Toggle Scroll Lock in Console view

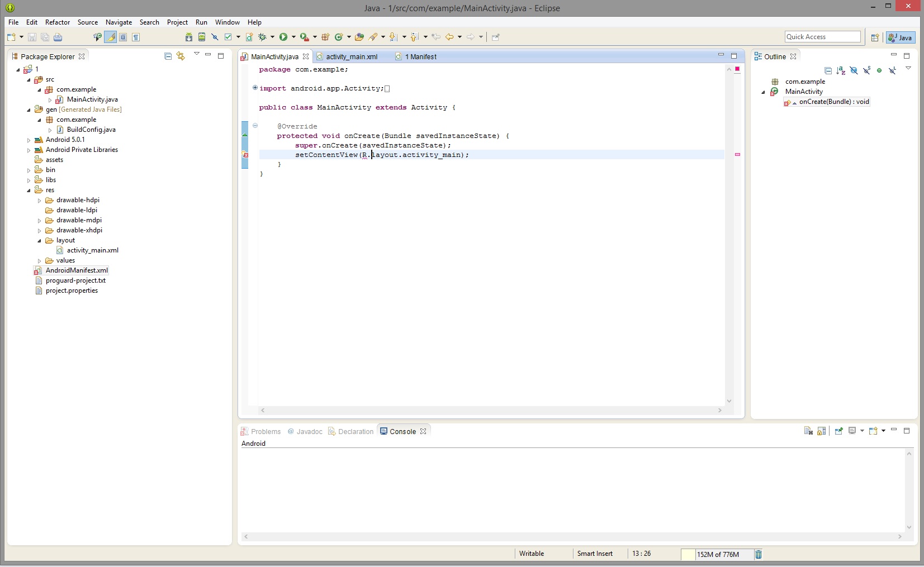tap(822, 431)
